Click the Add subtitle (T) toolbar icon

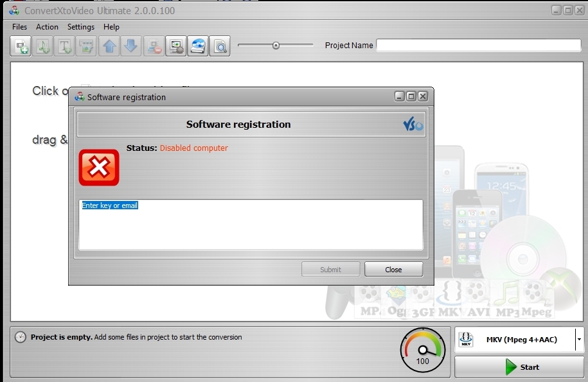pos(64,46)
